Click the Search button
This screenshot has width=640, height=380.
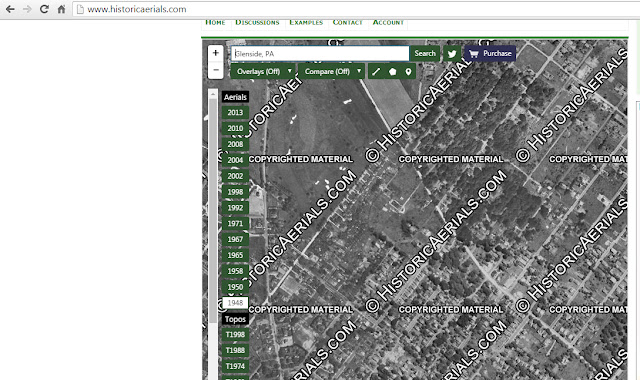point(425,53)
